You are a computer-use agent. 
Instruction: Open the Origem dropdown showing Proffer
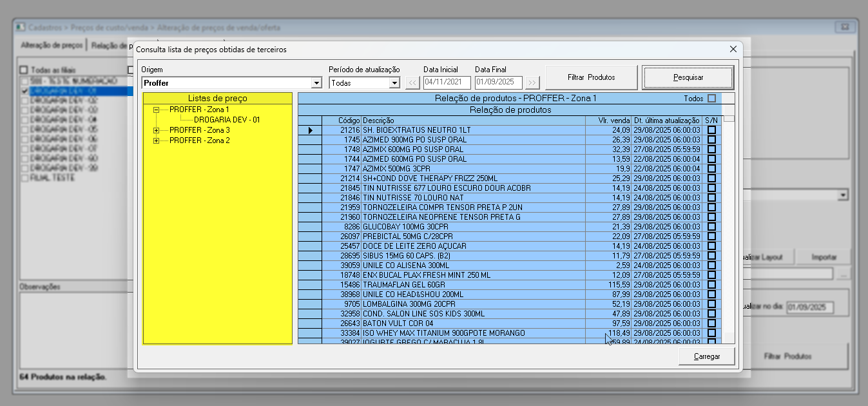point(316,83)
